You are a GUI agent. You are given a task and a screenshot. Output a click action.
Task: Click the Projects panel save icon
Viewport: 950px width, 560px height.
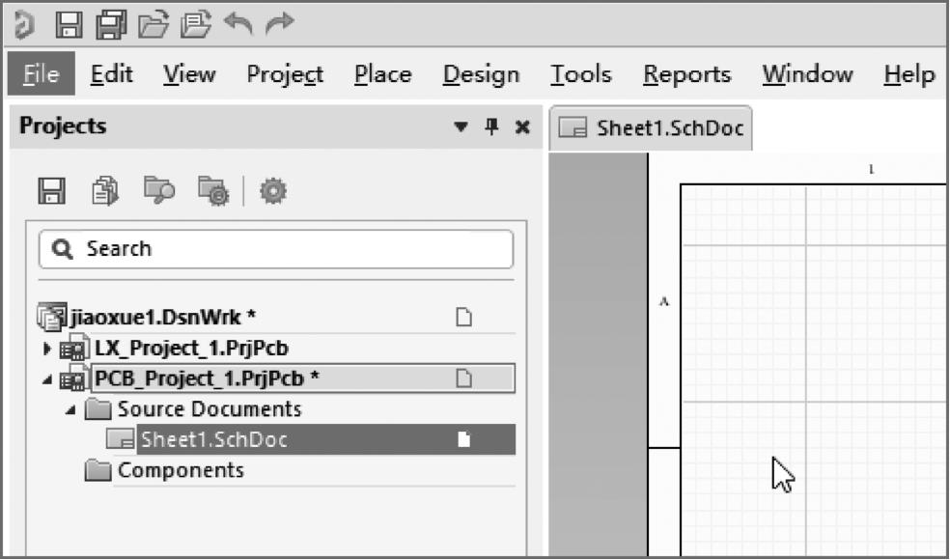51,192
